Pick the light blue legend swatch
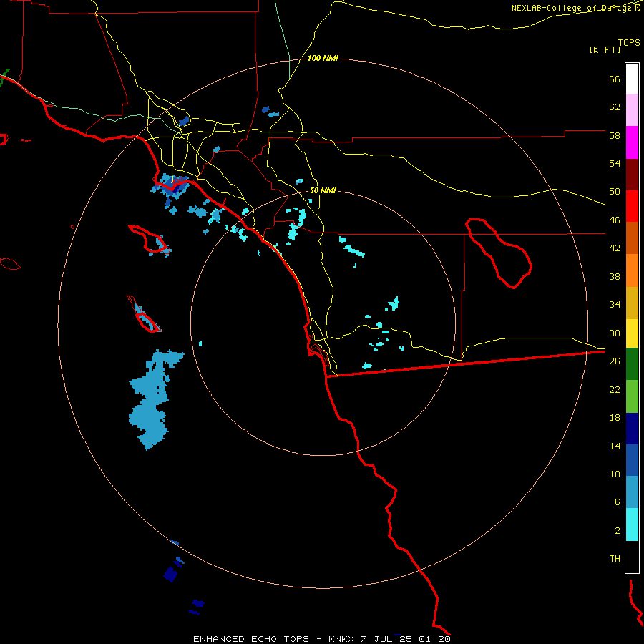The image size is (644, 644). click(x=632, y=492)
